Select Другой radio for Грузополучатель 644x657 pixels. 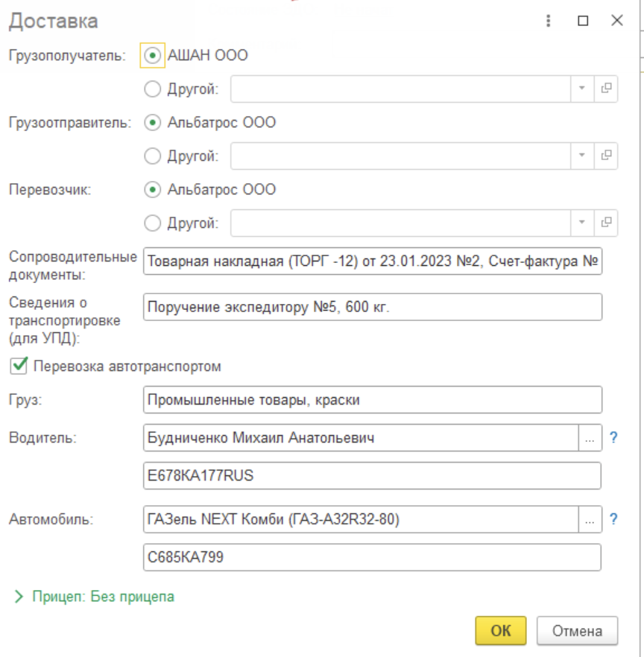[x=152, y=89]
